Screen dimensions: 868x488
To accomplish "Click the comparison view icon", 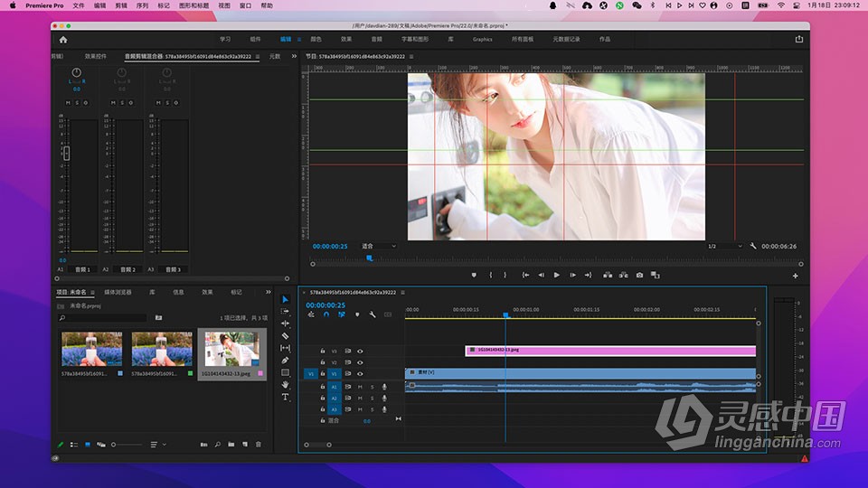I will click(656, 275).
